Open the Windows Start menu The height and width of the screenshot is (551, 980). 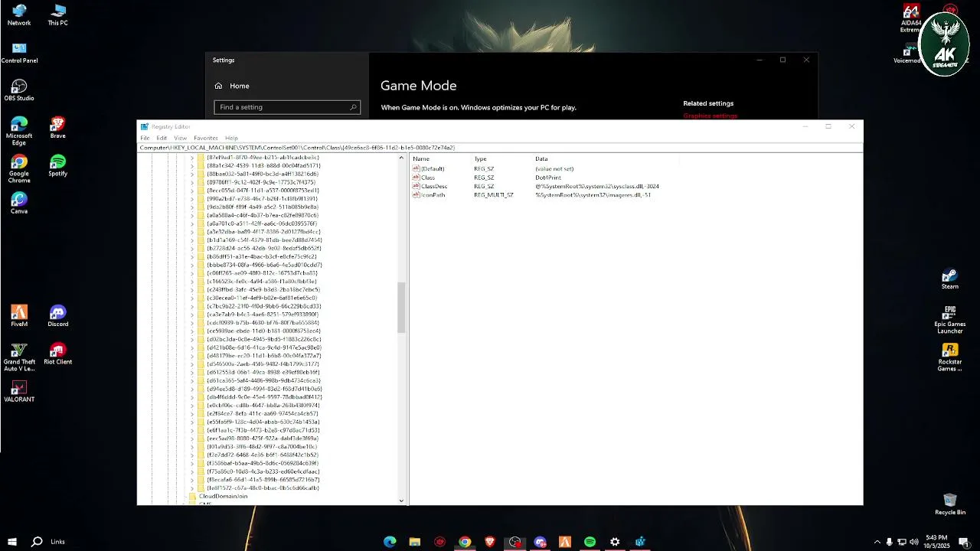(12, 542)
